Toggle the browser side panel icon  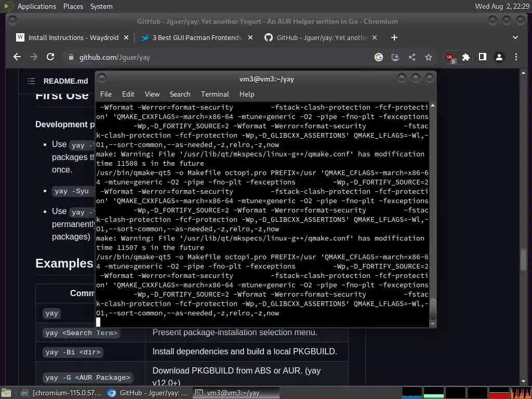tap(483, 57)
